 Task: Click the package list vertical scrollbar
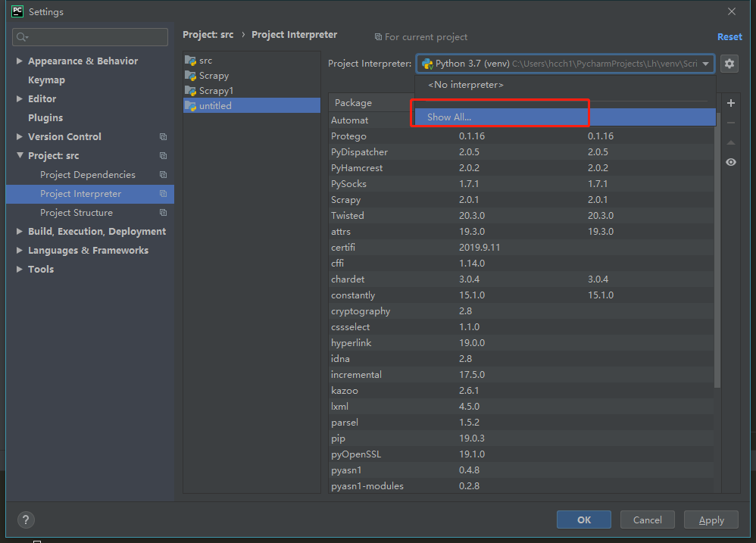[x=717, y=251]
